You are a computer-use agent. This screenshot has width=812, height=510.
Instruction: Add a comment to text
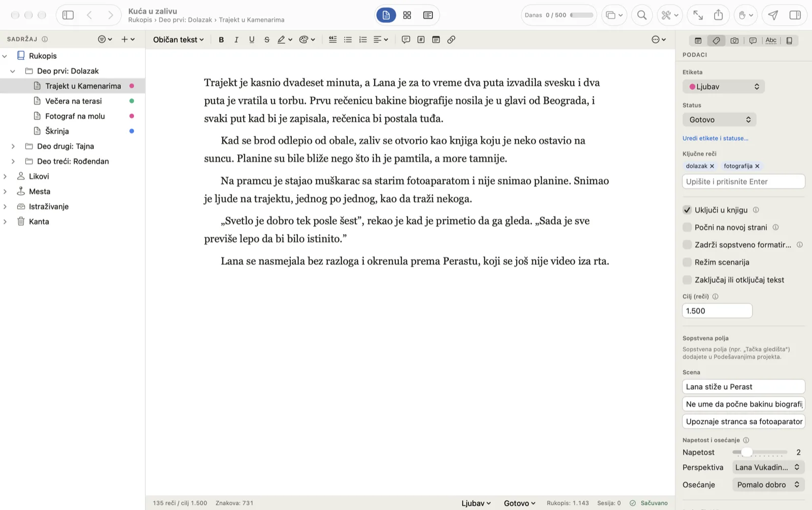(405, 40)
